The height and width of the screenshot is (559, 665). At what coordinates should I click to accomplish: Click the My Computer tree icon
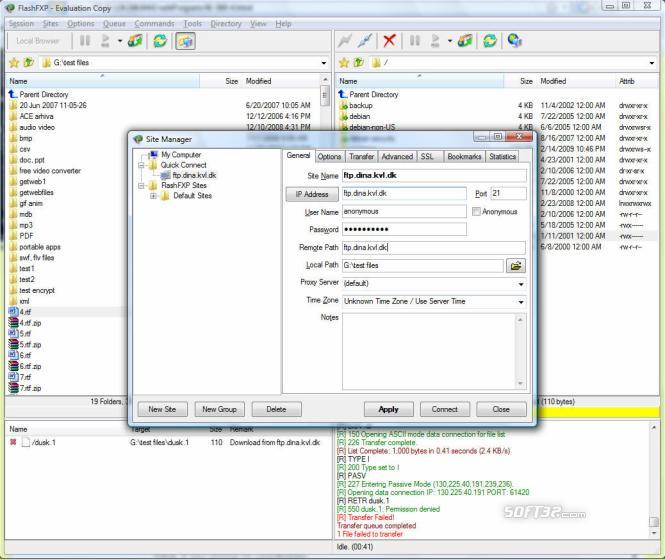coord(154,154)
